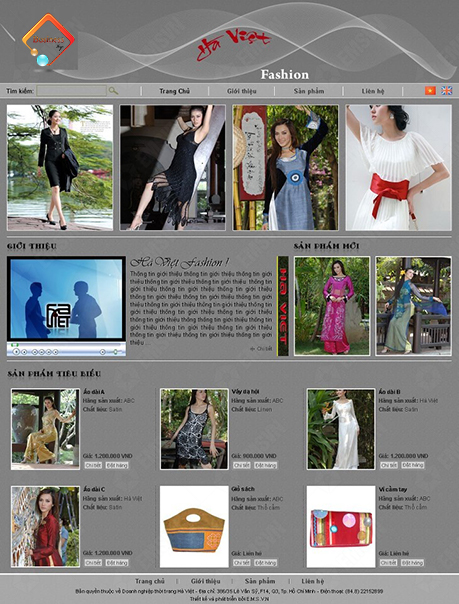459x604 pixels.
Task: Click the stop button in the video player
Action: (24, 352)
